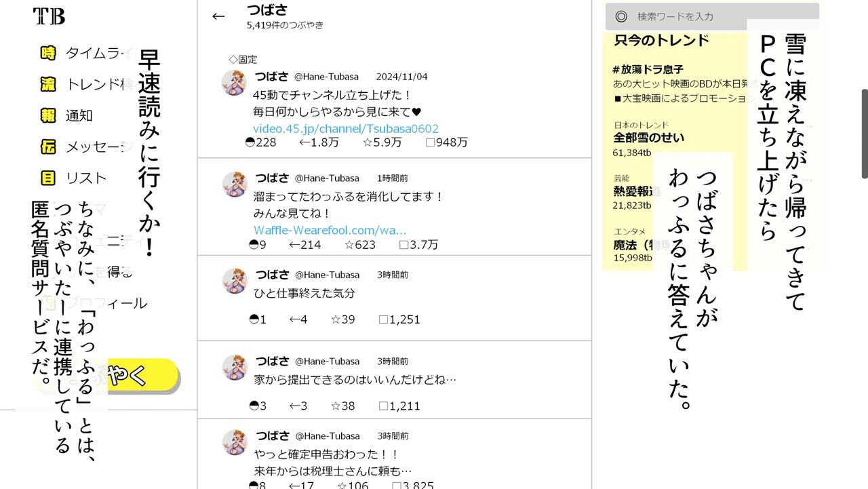The image size is (868, 489).
Task: Click the yellow 伝 messages icon
Action: click(48, 146)
